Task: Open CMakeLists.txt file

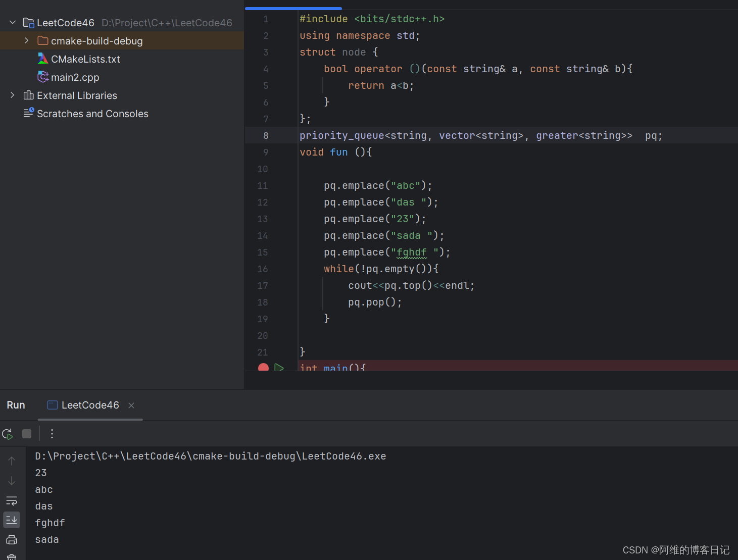Action: coord(85,59)
